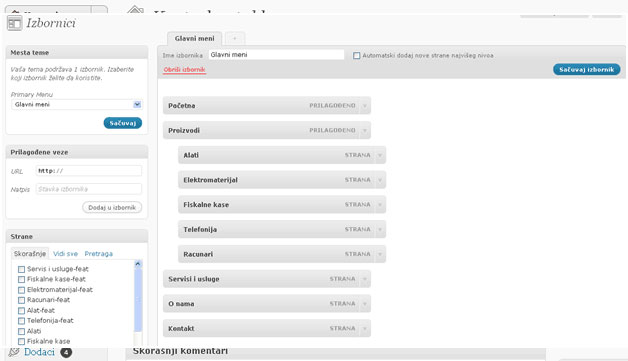Image resolution: width=628 pixels, height=361 pixels.
Task: Select the Servisi i usluge item bar
Action: coord(267,279)
